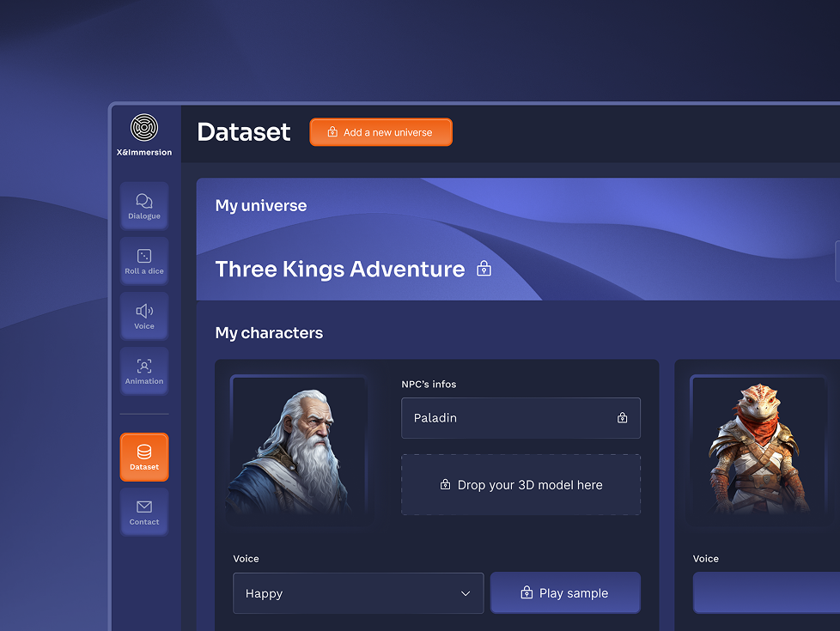This screenshot has width=840, height=631.
Task: Click the Voice label above Happy dropdown
Action: click(246, 559)
